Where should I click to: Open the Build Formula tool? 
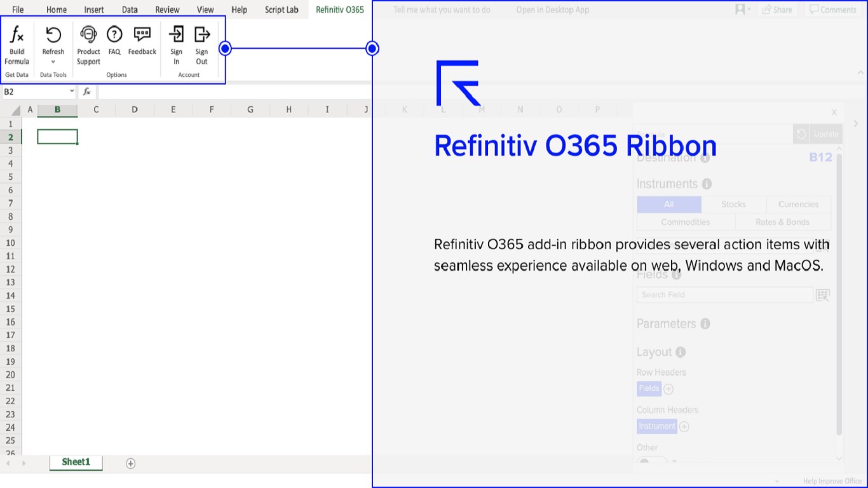17,45
